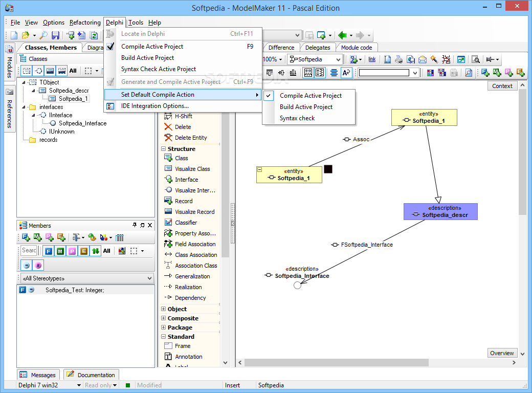This screenshot has width=532, height=393.
Task: Select the Classifier tool
Action: pos(186,223)
